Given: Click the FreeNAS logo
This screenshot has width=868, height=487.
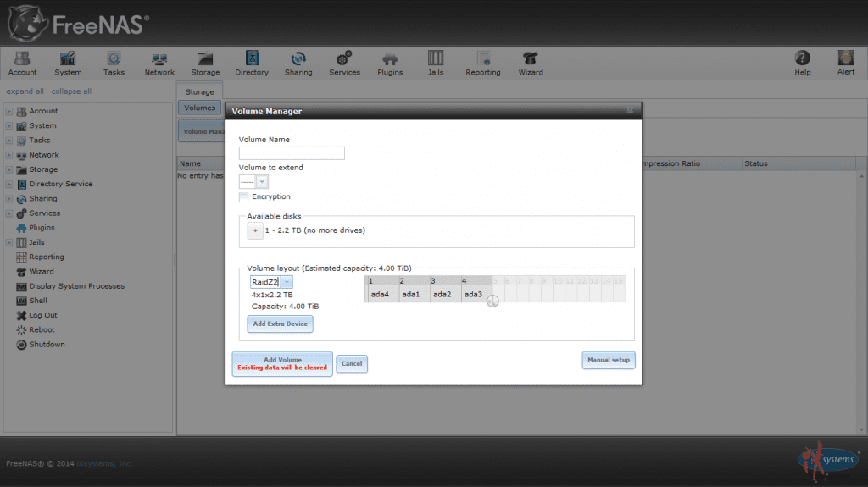Looking at the screenshot, I should [79, 24].
